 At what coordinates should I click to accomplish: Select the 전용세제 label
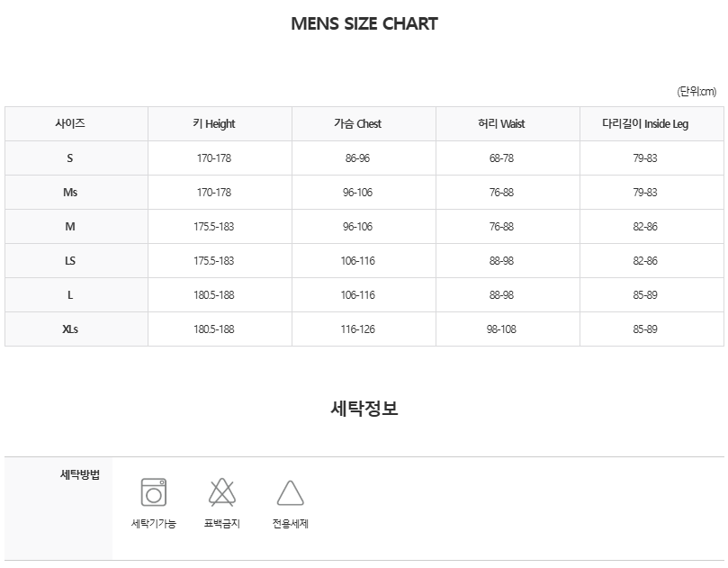290,523
